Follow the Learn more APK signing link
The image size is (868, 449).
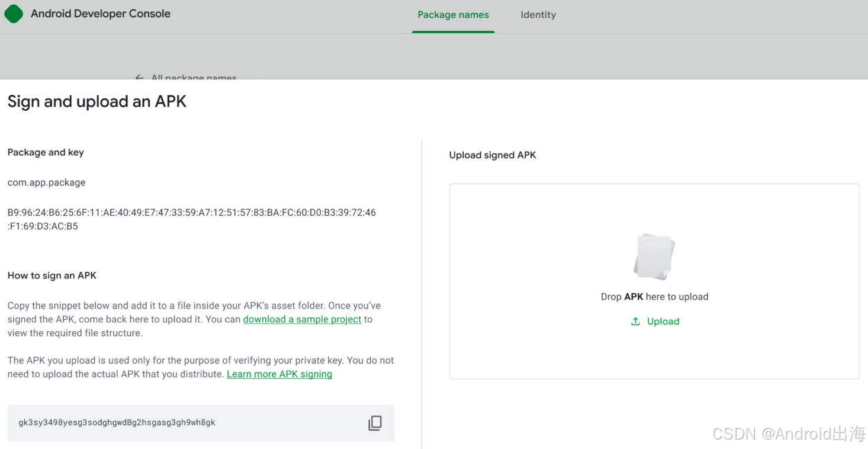coord(279,374)
